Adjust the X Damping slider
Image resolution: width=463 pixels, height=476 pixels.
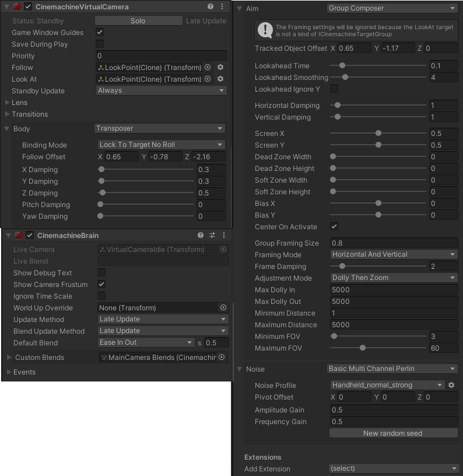click(x=146, y=169)
